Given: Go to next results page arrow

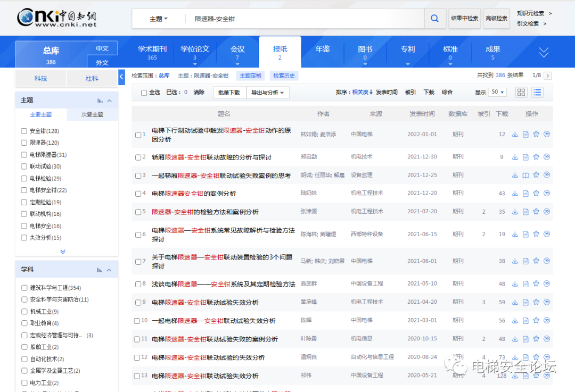Looking at the screenshot, I should click(x=547, y=76).
